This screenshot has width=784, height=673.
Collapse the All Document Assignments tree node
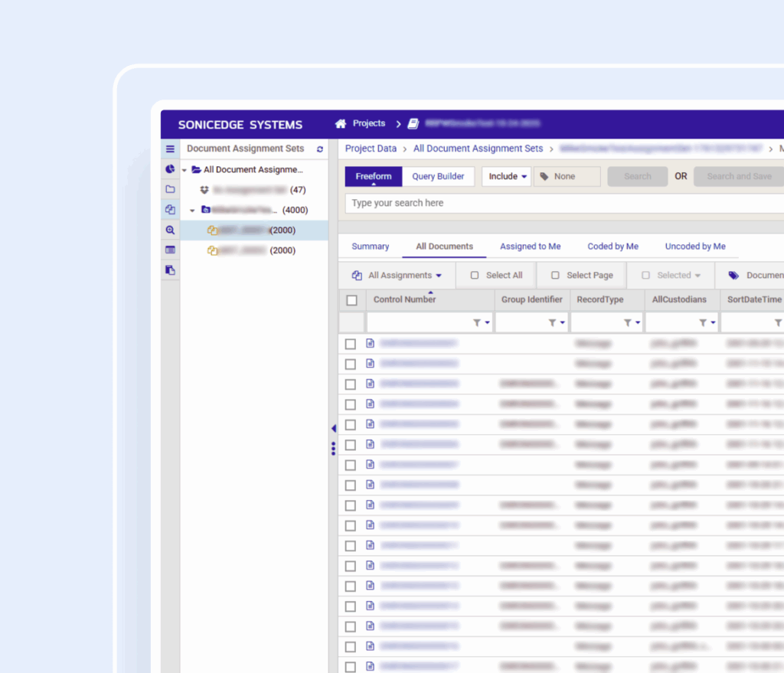tap(184, 169)
